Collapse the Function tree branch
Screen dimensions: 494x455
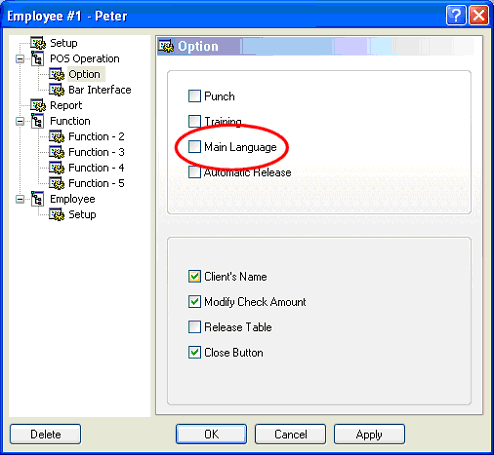[x=20, y=121]
